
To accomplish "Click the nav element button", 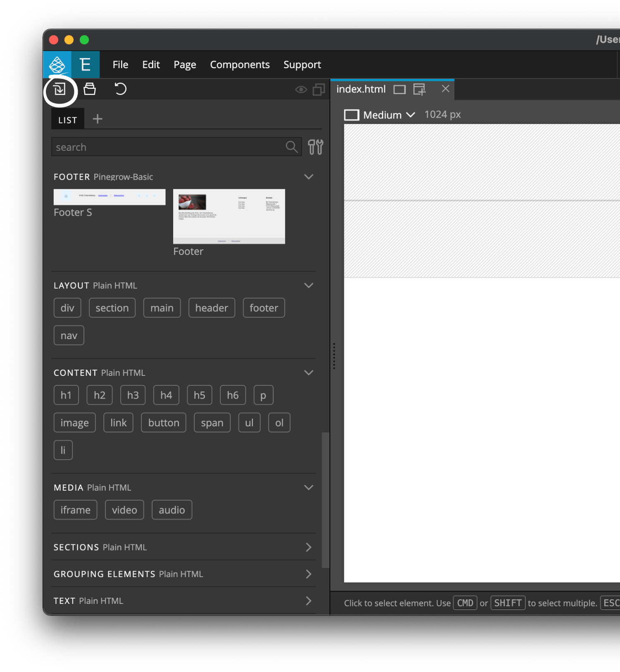I will 69,335.
